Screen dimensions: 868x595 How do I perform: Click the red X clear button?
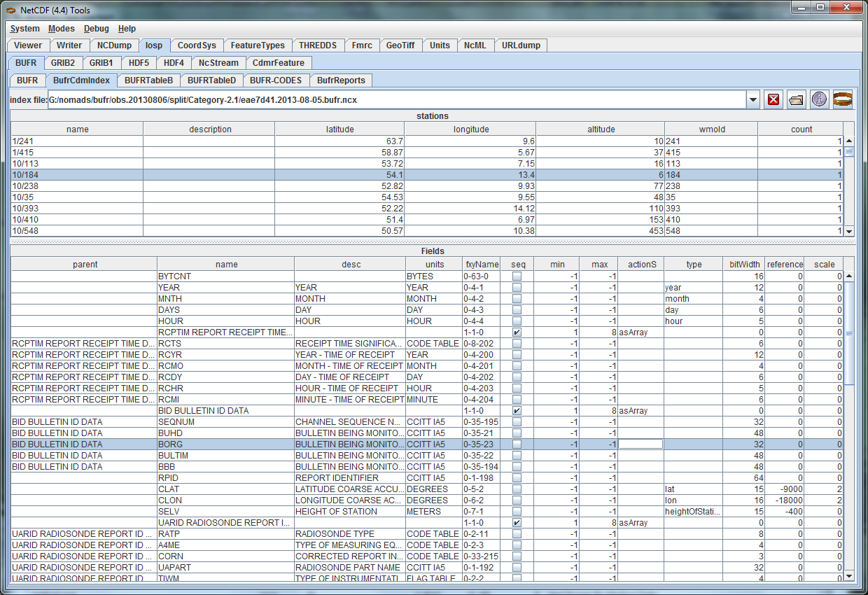click(x=773, y=99)
